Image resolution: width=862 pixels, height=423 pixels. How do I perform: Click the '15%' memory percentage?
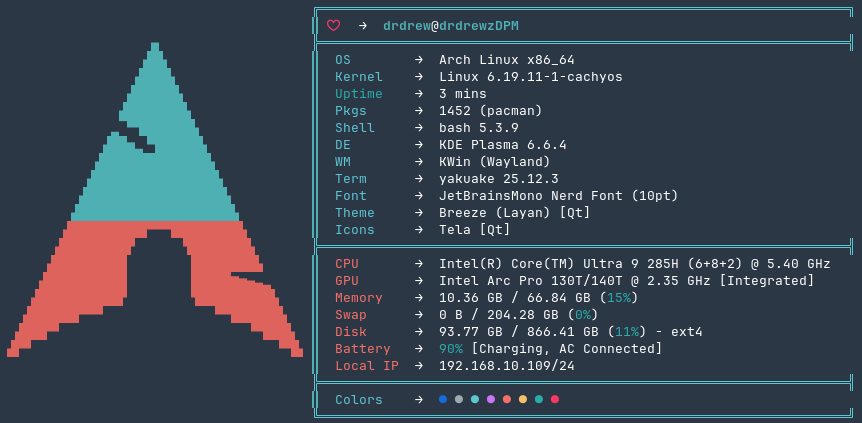(x=618, y=298)
